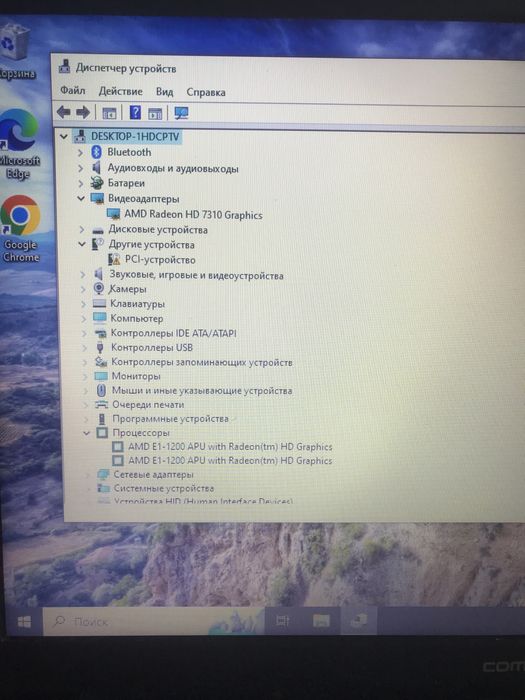Viewport: 525px width, 700px height.
Task: Collapse the DESKTOP-1HDCPTV root node chevron
Action: [64, 137]
